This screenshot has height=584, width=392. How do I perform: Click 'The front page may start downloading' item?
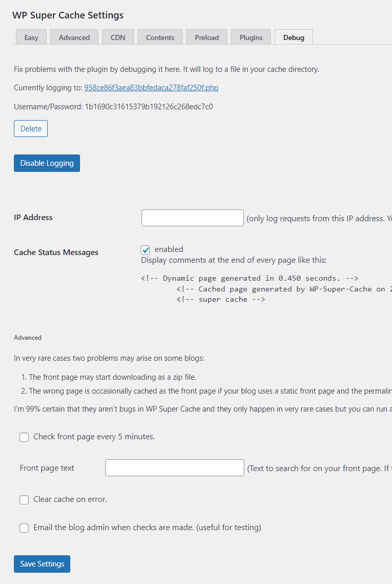(x=112, y=377)
